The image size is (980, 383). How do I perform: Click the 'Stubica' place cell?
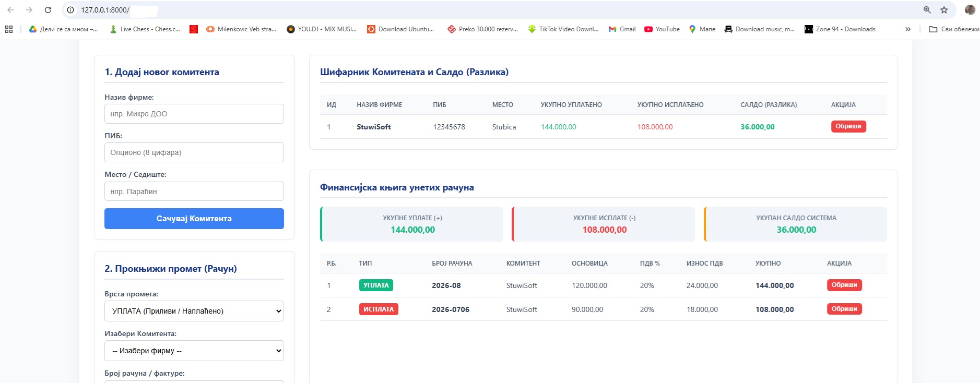[504, 127]
